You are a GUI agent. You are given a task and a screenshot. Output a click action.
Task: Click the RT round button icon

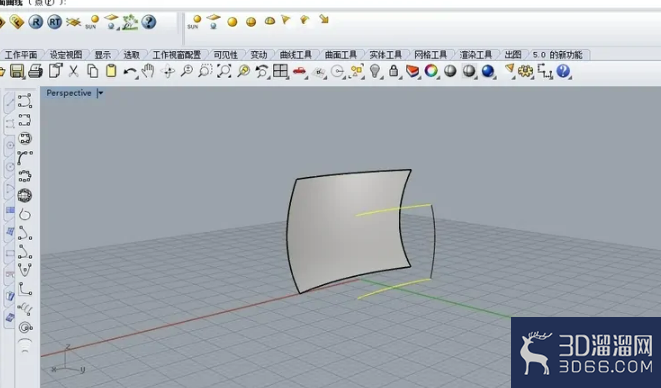[54, 22]
